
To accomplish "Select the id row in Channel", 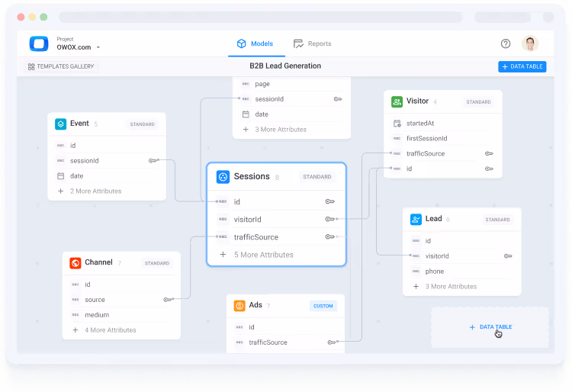I will tap(121, 284).
